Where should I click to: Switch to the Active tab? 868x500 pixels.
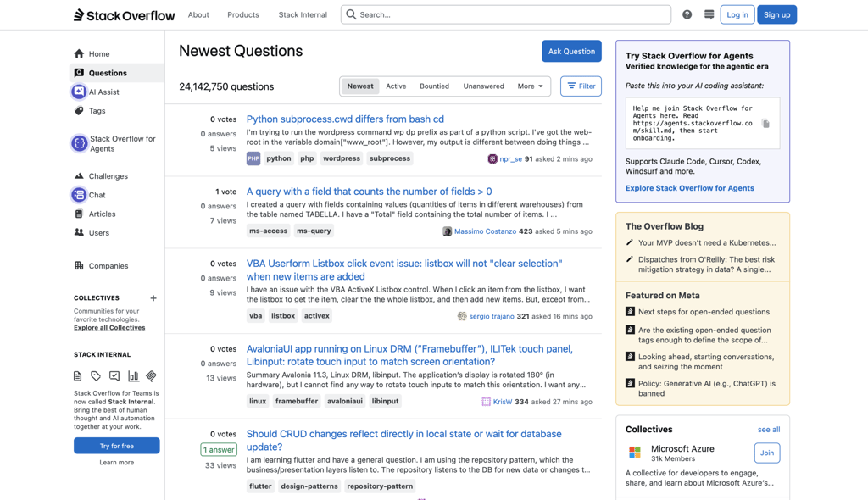pos(396,86)
